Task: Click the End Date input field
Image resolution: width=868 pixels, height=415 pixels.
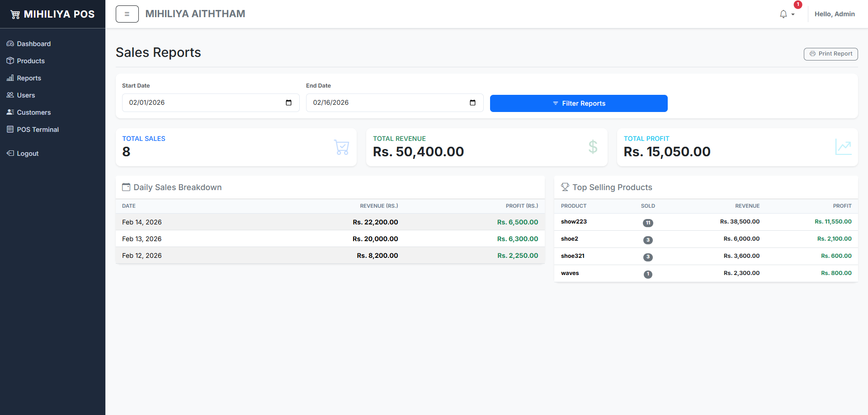Action: (395, 103)
